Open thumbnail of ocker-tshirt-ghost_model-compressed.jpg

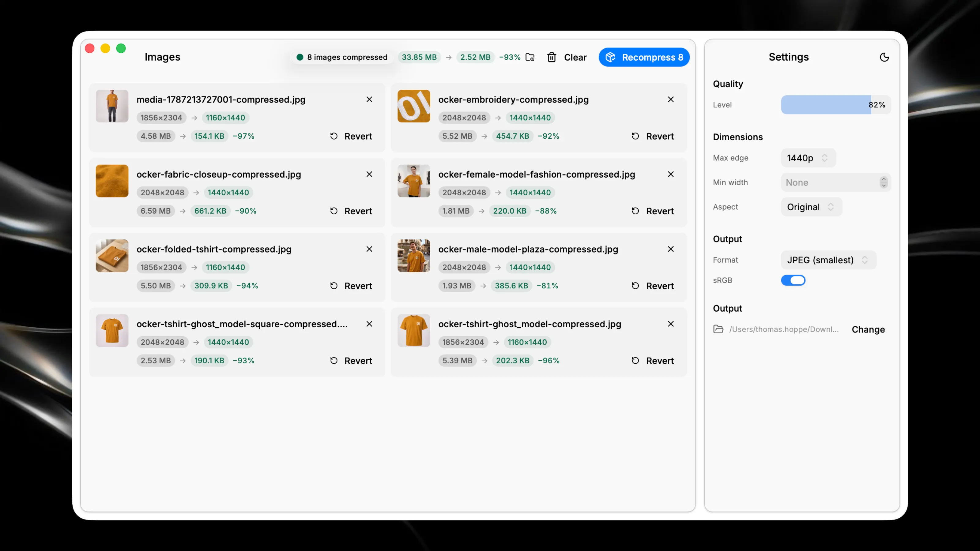point(413,331)
